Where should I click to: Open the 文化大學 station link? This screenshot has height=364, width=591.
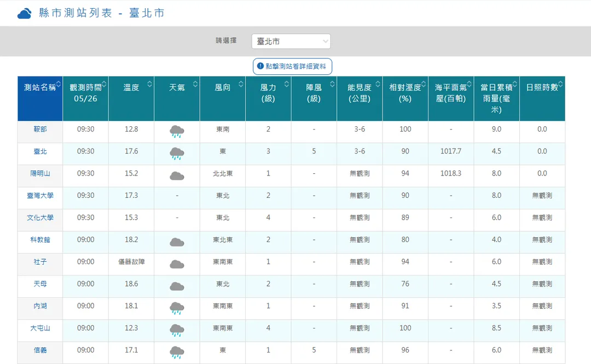(40, 218)
